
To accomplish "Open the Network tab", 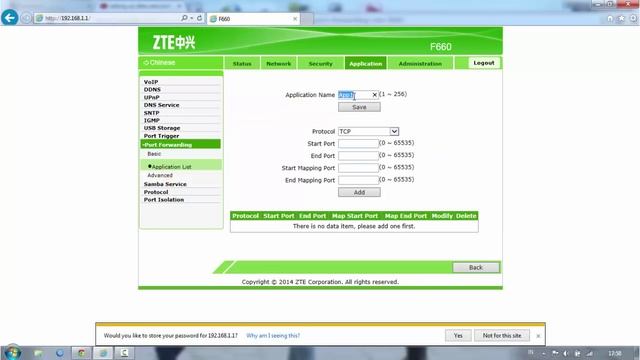I will (278, 63).
